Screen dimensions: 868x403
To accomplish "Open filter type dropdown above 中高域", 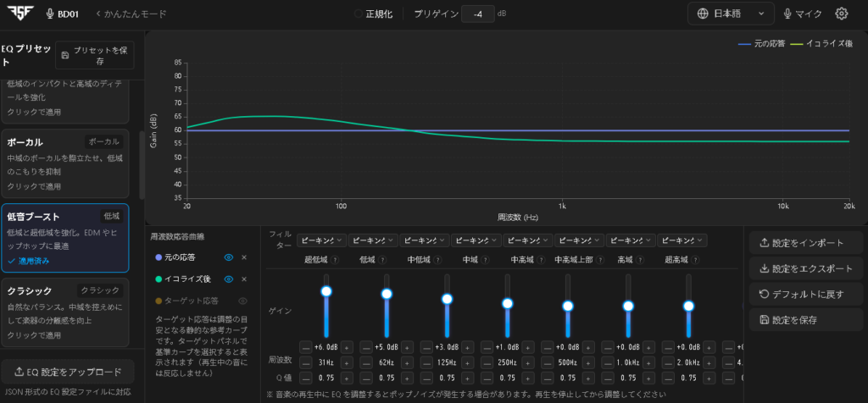I will [528, 240].
